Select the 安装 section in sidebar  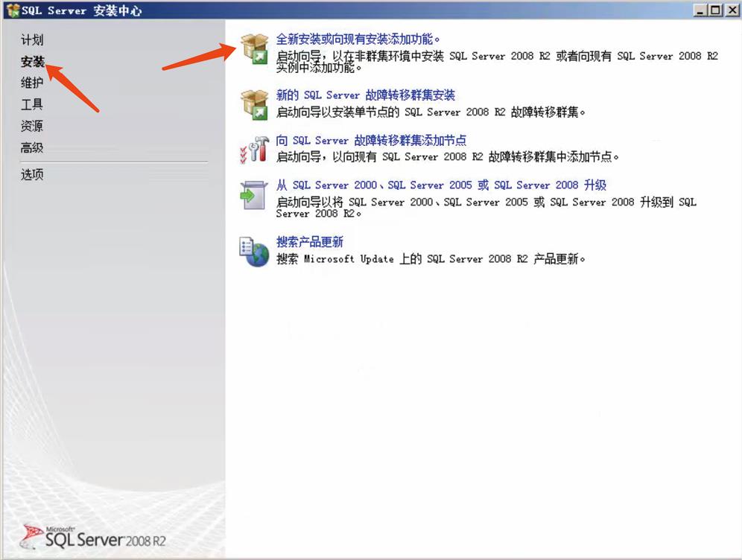(32, 62)
